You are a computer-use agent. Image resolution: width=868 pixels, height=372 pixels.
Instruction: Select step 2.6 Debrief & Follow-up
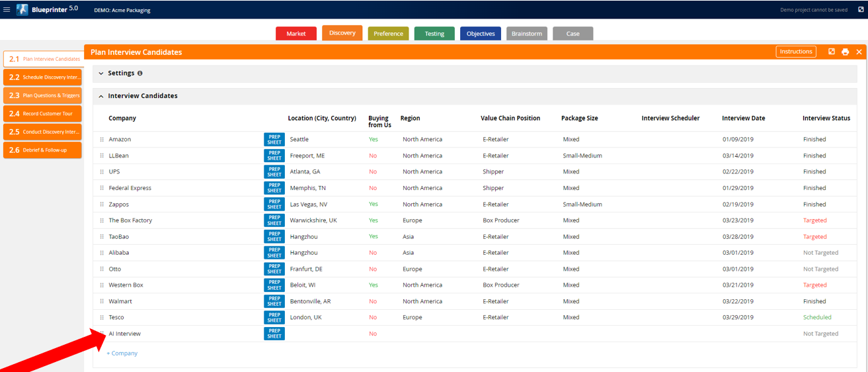click(x=42, y=150)
